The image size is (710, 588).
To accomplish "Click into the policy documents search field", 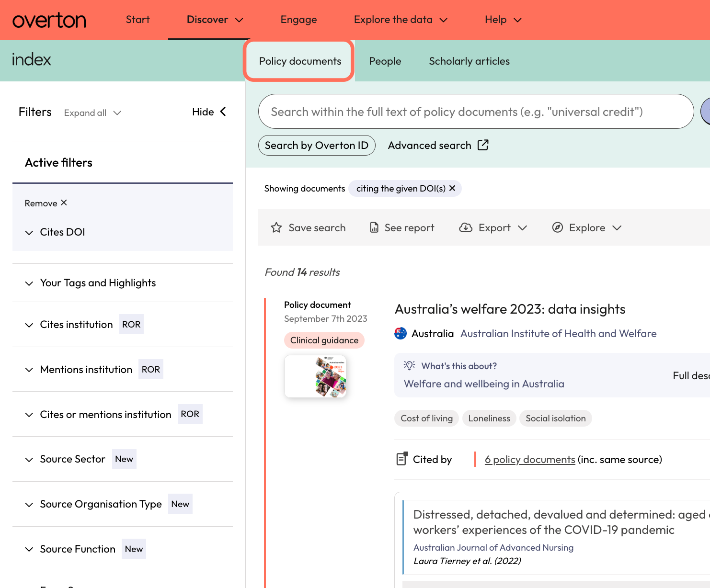I will click(476, 112).
